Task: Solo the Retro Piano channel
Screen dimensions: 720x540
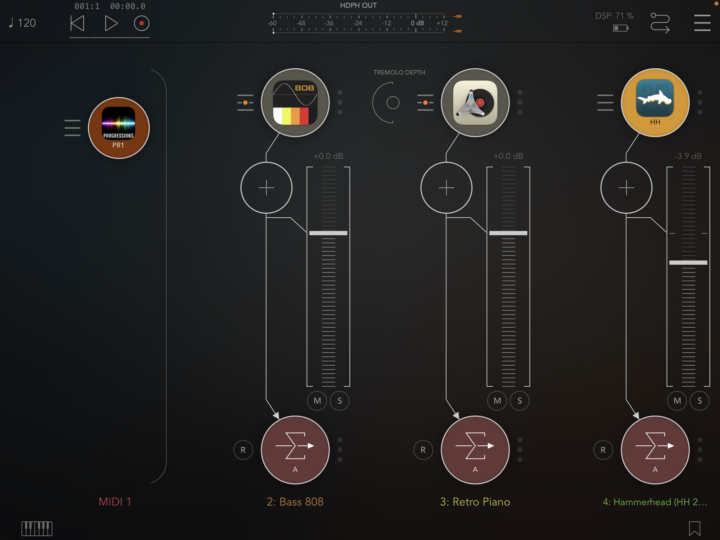Action: (520, 401)
